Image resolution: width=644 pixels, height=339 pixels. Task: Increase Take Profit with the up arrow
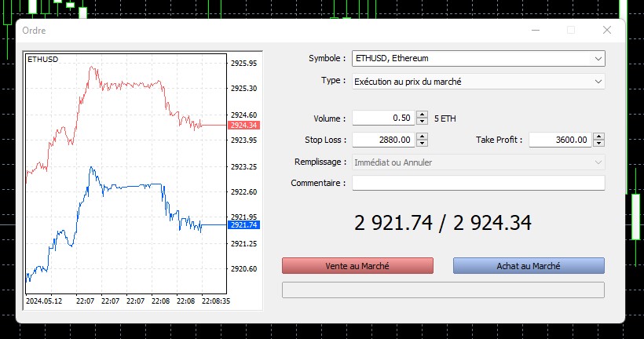click(x=598, y=137)
